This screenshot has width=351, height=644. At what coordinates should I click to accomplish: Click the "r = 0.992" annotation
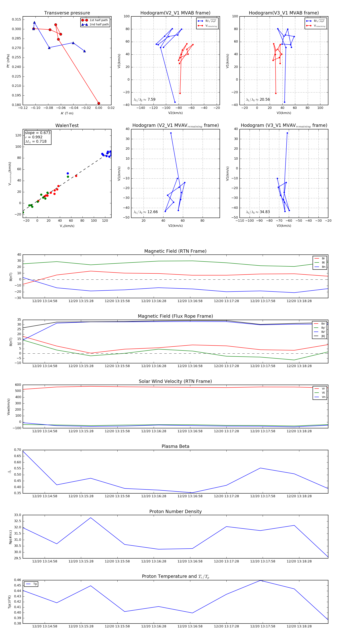[x=34, y=137]
